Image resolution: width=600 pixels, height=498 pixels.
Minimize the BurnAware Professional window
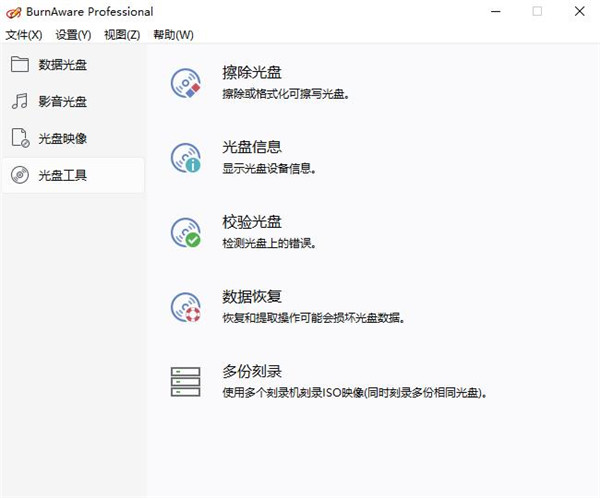point(496,11)
